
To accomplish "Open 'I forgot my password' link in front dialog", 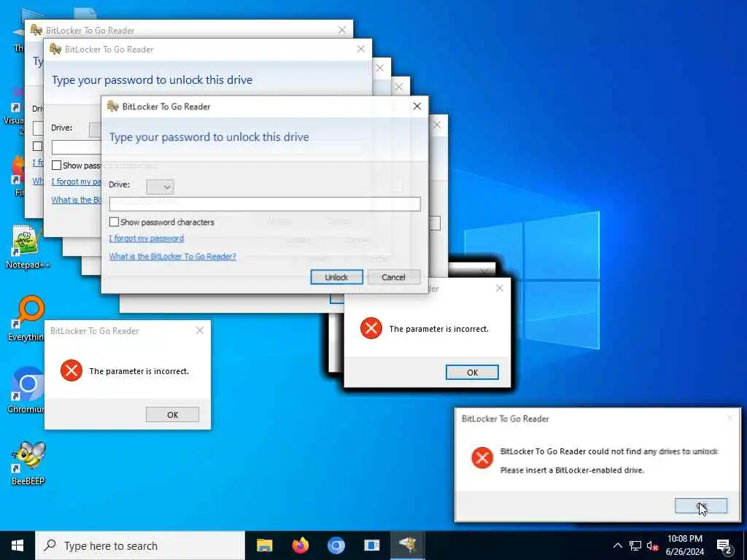I will 146,238.
